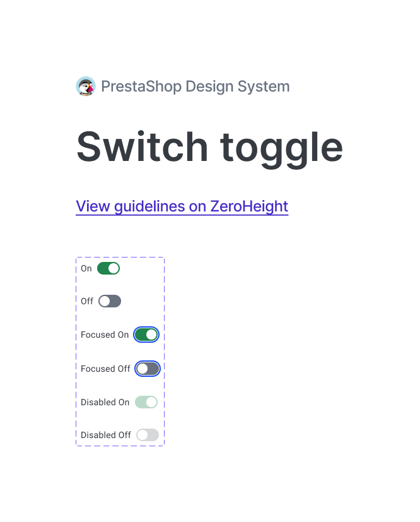Open View guidelines on ZeroHeight link
420x522 pixels.
point(182,206)
